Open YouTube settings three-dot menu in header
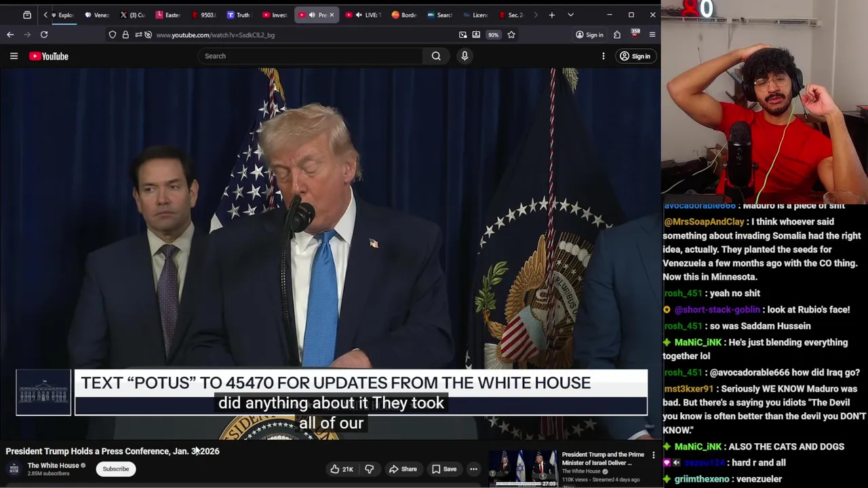 click(x=604, y=56)
